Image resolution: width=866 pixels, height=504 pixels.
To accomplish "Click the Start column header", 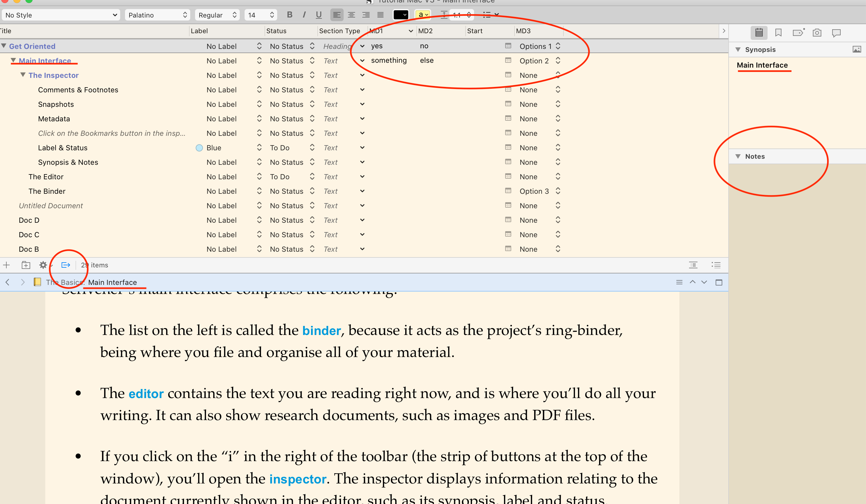I will 490,31.
